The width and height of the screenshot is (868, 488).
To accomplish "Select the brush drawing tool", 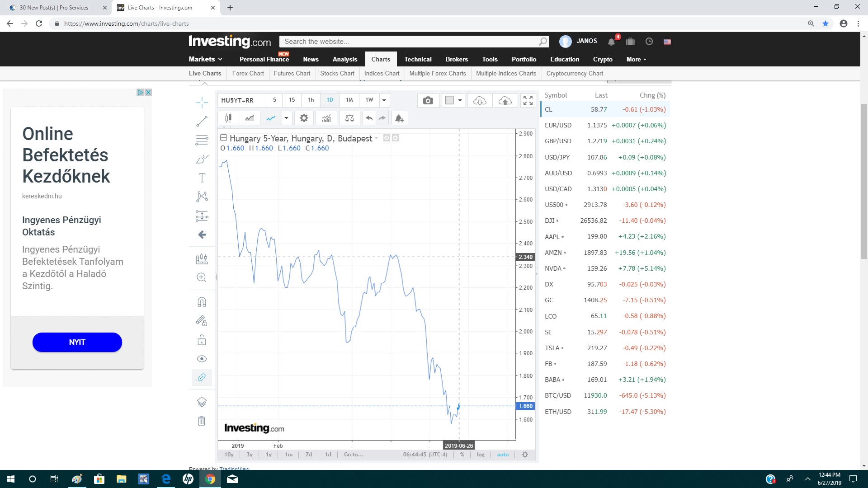I will [202, 159].
